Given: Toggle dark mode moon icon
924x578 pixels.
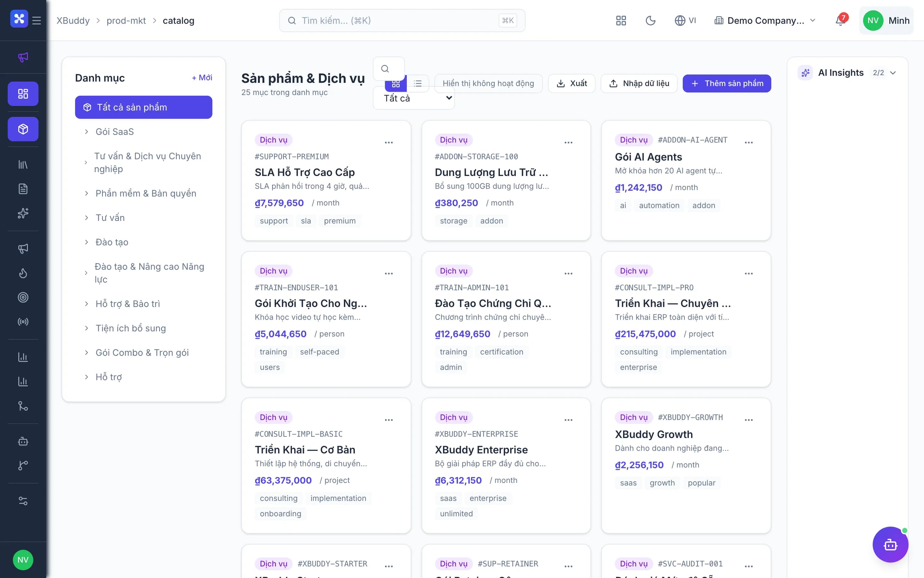Looking at the screenshot, I should (x=651, y=21).
